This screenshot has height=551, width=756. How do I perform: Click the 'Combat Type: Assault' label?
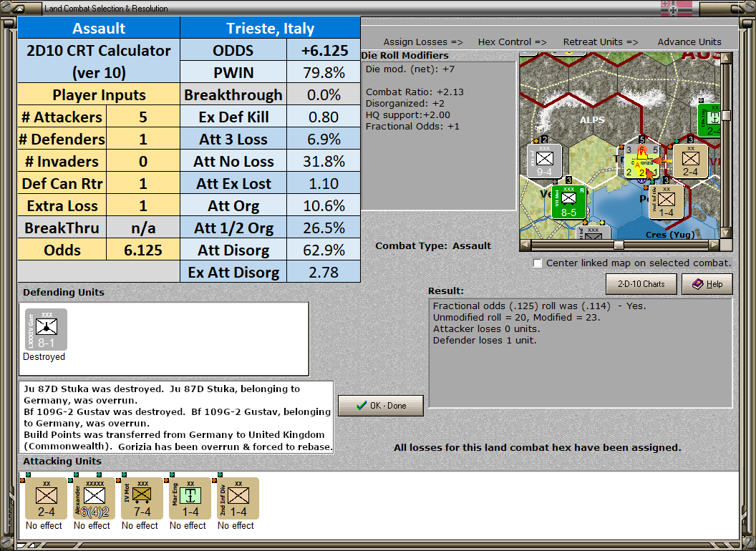tap(433, 246)
